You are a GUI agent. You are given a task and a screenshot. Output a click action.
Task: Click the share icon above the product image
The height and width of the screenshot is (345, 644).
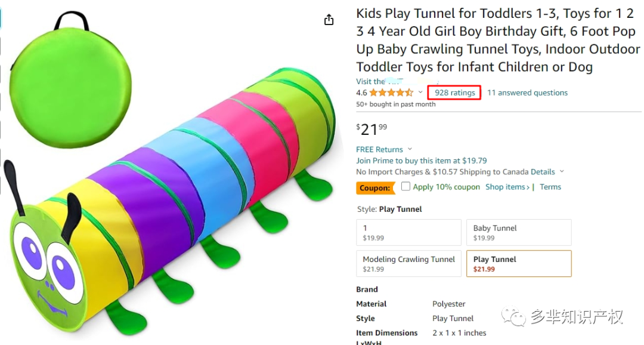point(329,20)
